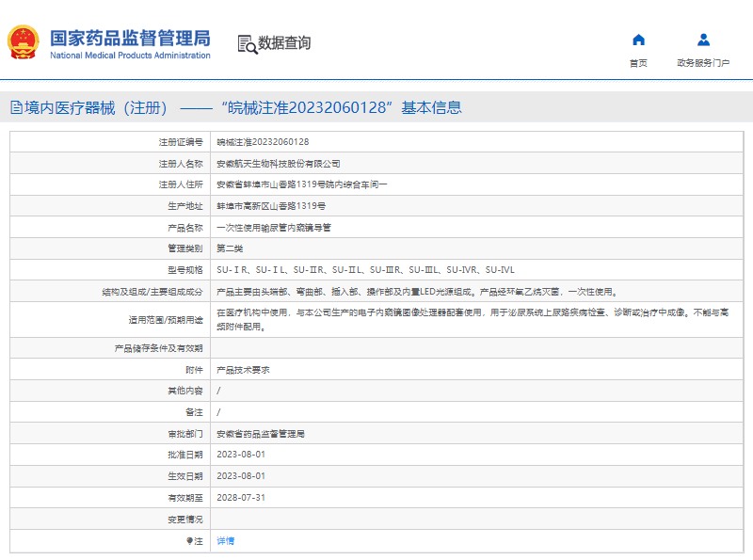Open the 详情 link
Screen dimensions: 753x560
(x=225, y=541)
